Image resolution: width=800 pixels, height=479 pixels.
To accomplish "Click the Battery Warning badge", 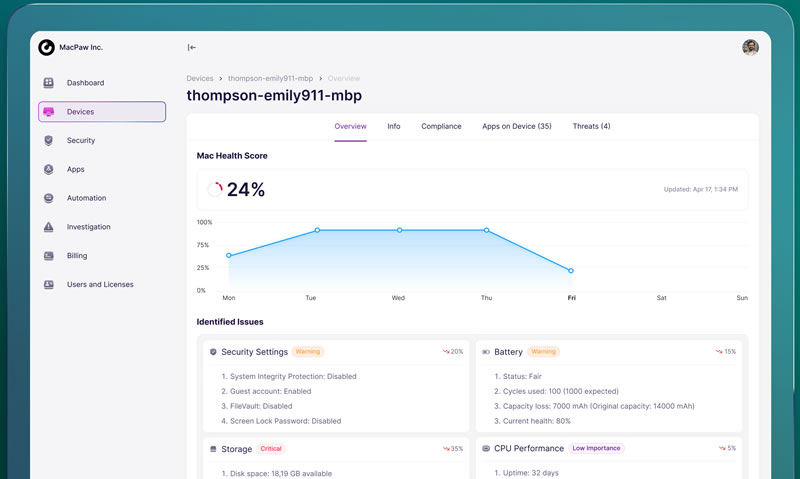I will [x=543, y=351].
